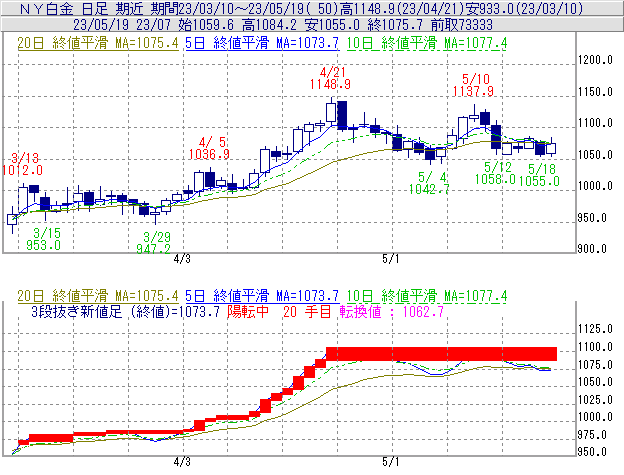This screenshot has width=624, height=475.
Task: Click the 20日 終値平滑 MA=1075.4 legend in upper chart
Action: click(x=98, y=43)
